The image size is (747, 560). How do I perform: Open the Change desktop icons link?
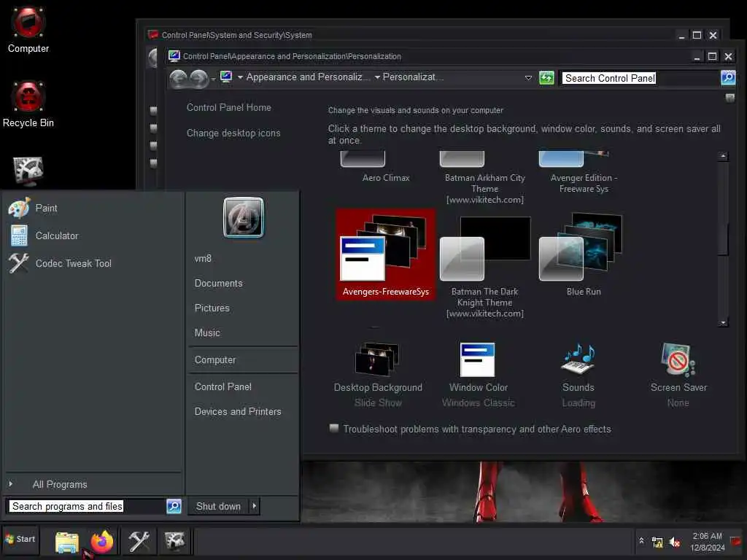point(233,133)
